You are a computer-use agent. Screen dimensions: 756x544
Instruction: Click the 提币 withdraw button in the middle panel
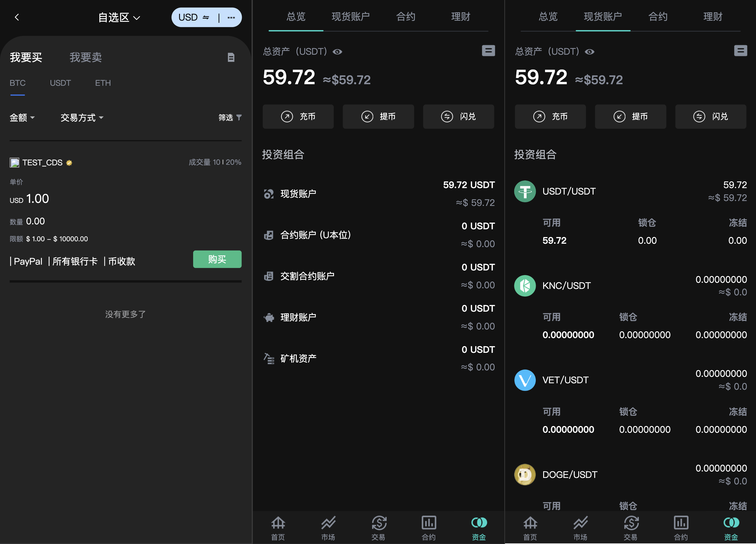[378, 116]
